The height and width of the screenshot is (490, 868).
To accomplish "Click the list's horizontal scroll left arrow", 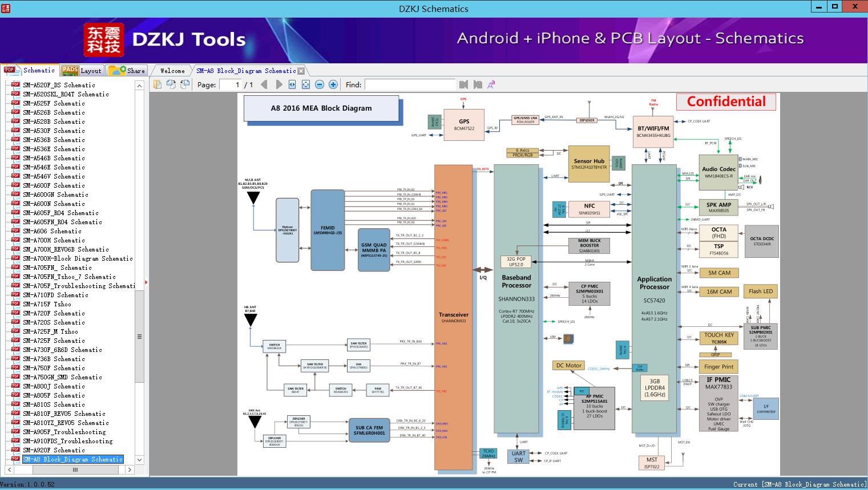I will 8,470.
